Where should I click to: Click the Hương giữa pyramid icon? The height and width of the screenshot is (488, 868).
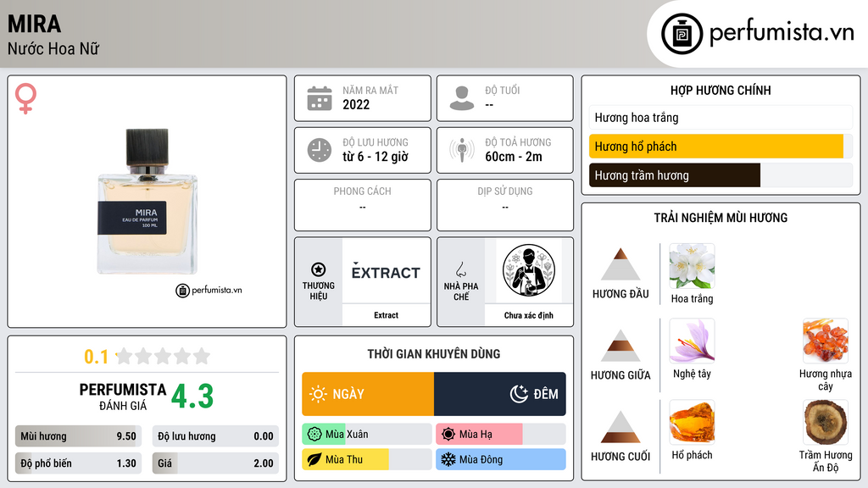tap(620, 346)
